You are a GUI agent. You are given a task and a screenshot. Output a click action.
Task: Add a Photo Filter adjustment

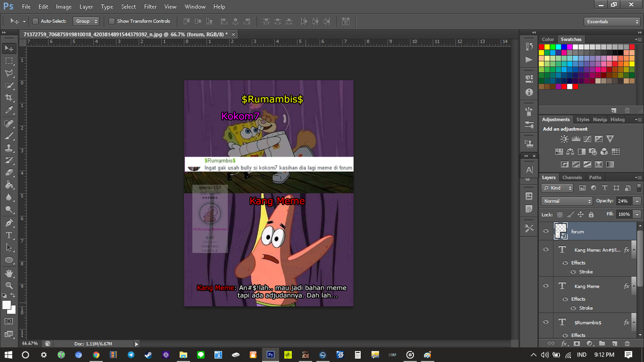[593, 151]
